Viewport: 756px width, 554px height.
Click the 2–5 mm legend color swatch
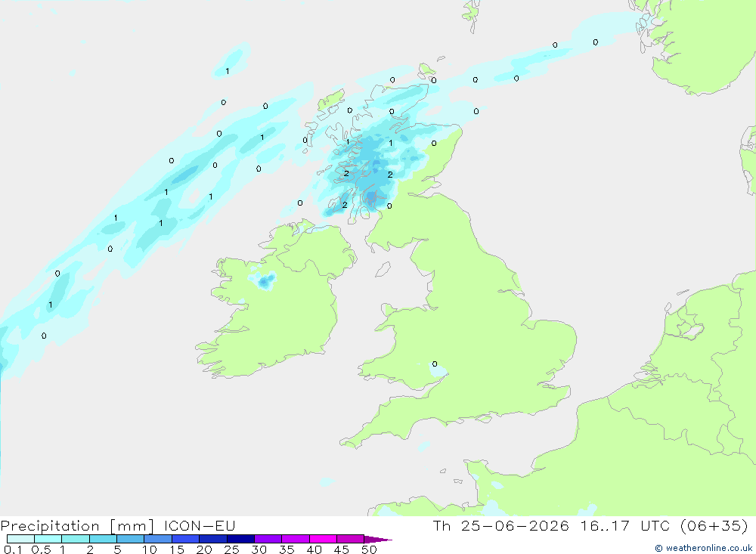(103, 539)
